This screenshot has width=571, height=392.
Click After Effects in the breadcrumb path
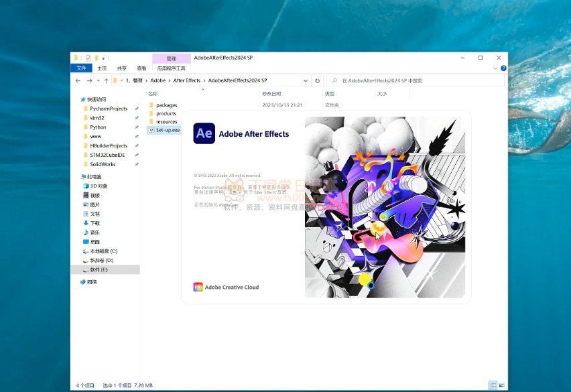coord(186,80)
